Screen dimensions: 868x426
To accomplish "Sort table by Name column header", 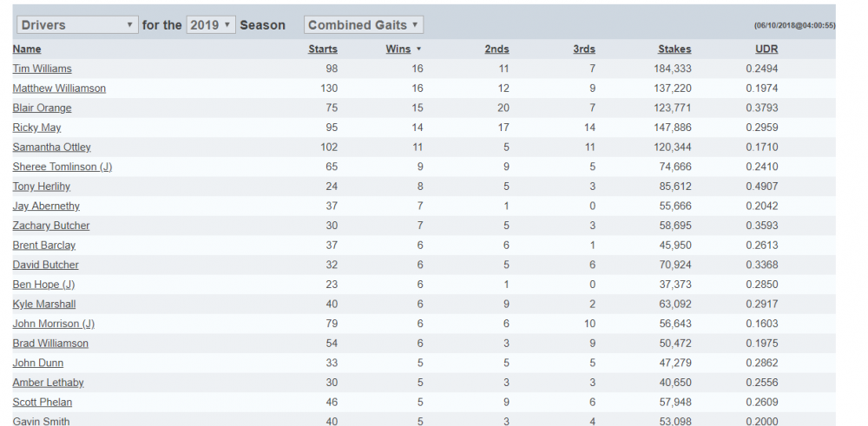I will tap(27, 49).
